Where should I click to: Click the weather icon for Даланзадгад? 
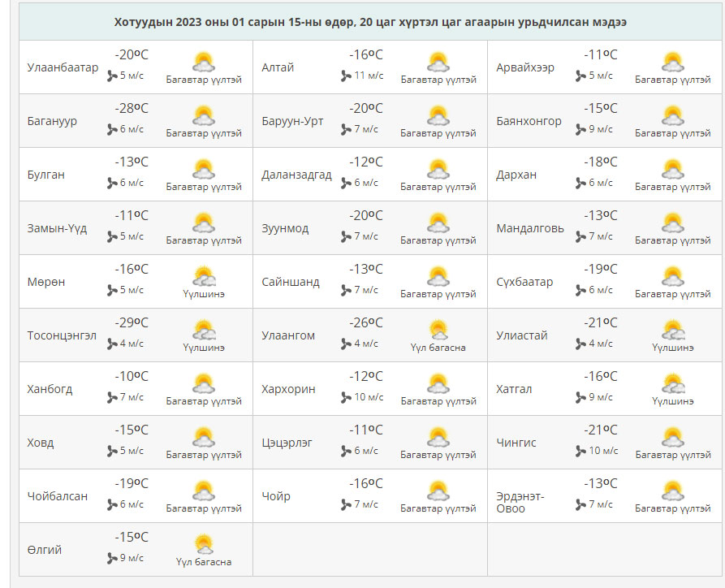438,169
